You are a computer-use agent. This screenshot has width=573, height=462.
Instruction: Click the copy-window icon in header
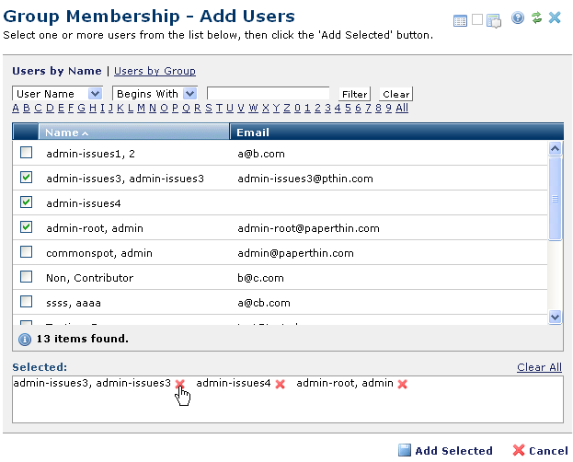[494, 21]
